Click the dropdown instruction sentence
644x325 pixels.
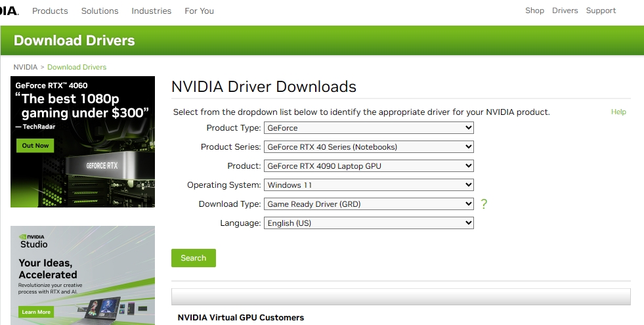click(362, 112)
